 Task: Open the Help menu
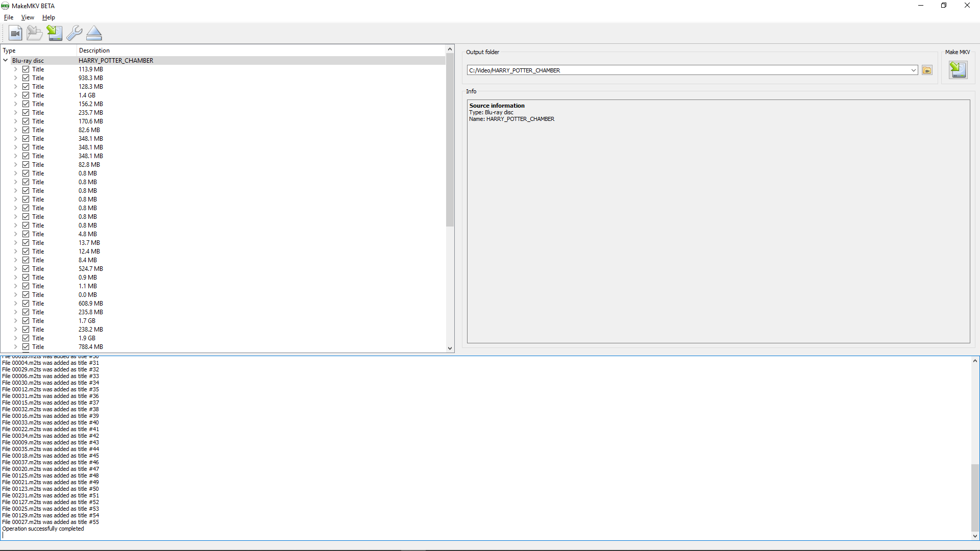(48, 17)
